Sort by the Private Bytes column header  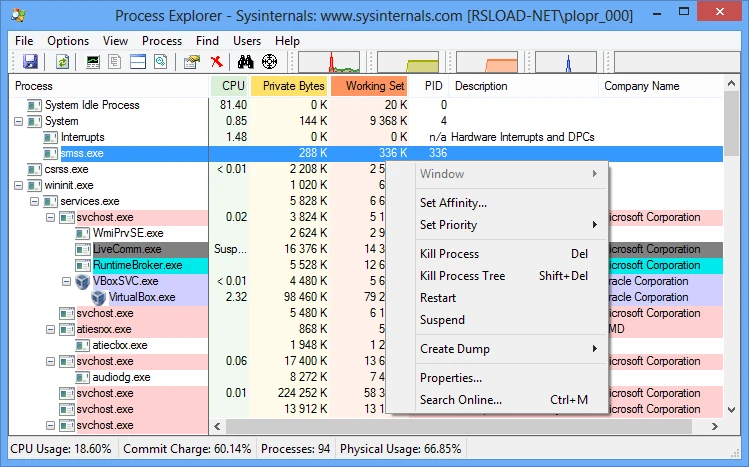pos(293,86)
